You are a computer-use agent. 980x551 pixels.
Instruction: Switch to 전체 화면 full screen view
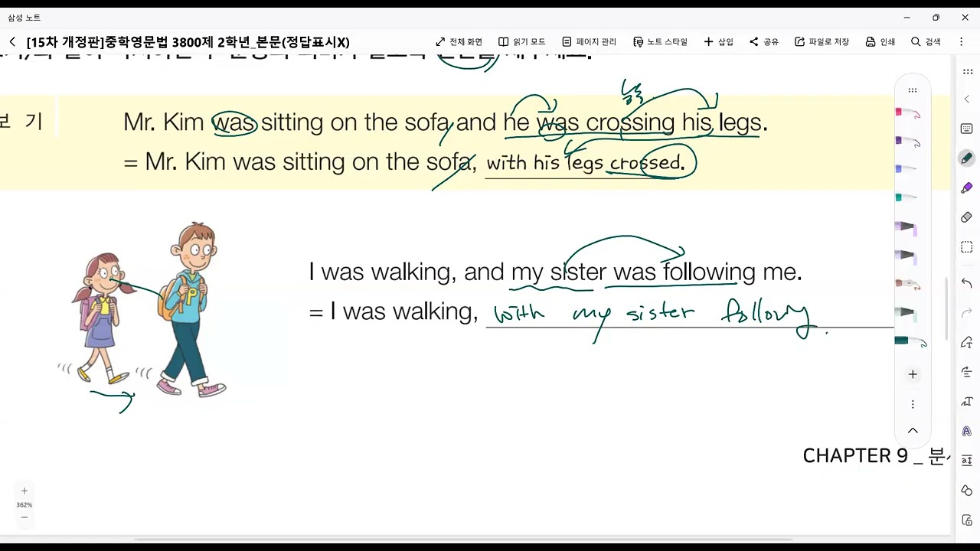(459, 42)
